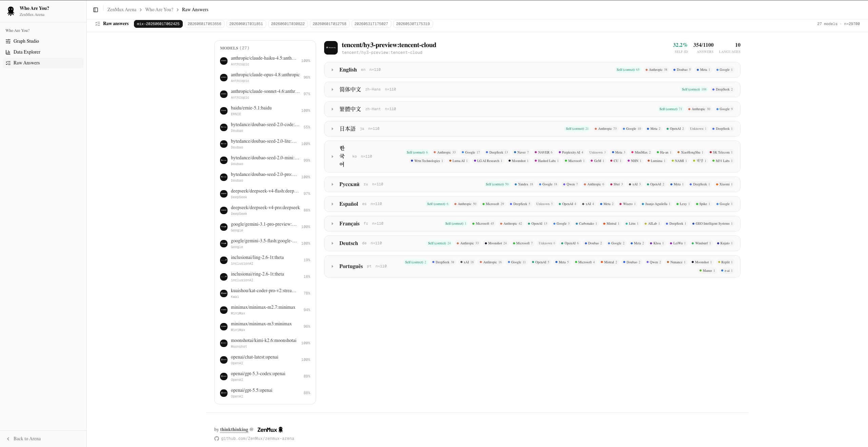Viewport: 868px width, 447px height.
Task: Select anthropic/claude-opus-4.8 model
Action: tap(265, 78)
